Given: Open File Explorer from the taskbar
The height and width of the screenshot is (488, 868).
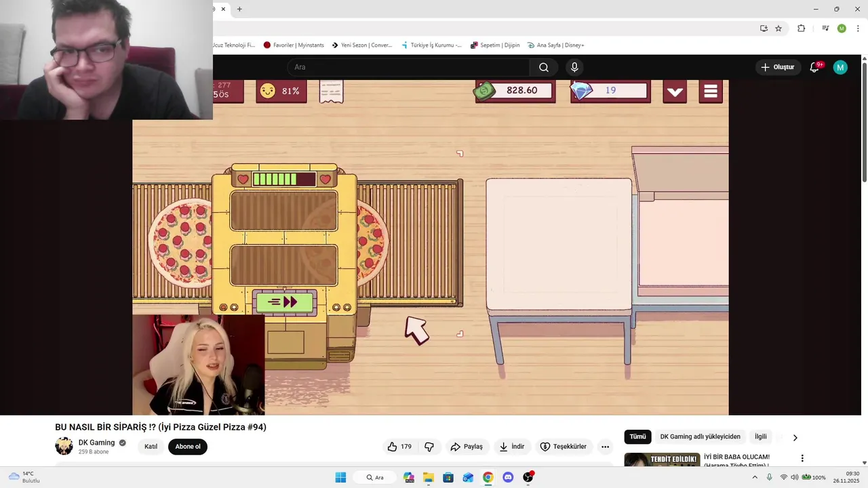Looking at the screenshot, I should pyautogui.click(x=429, y=477).
